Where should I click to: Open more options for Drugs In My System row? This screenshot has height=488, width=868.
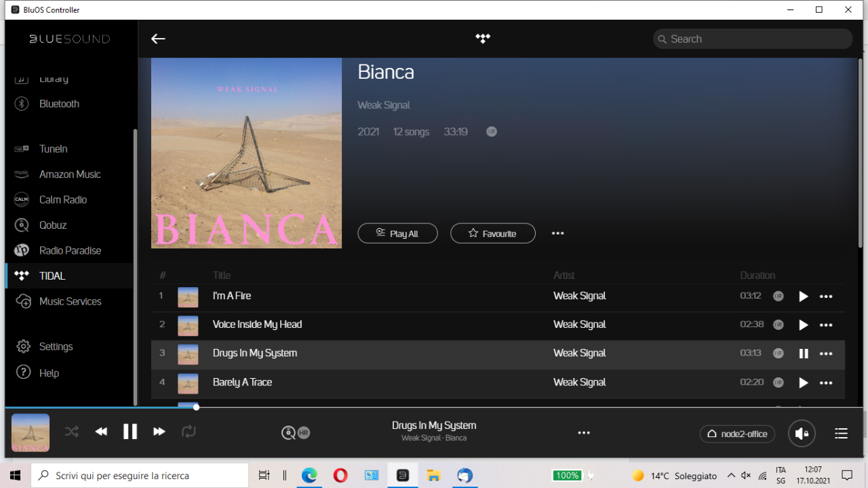pyautogui.click(x=826, y=354)
